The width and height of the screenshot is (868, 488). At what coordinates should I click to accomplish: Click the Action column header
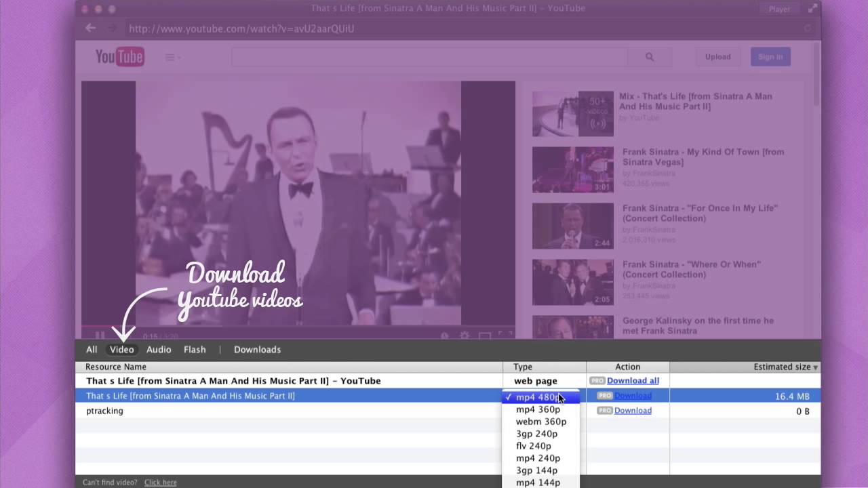coord(628,367)
